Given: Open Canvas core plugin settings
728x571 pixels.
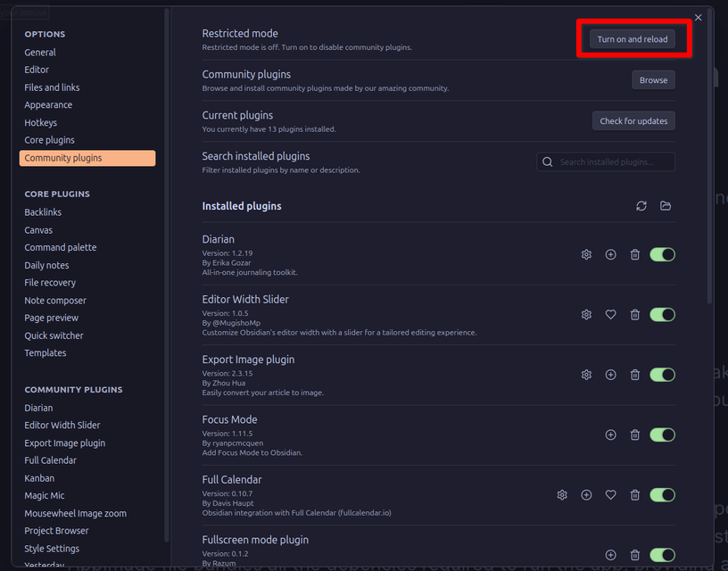Looking at the screenshot, I should point(87,230).
